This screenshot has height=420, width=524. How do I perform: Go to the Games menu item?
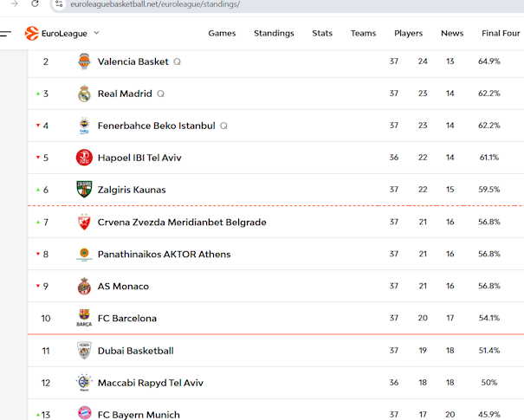point(222,34)
